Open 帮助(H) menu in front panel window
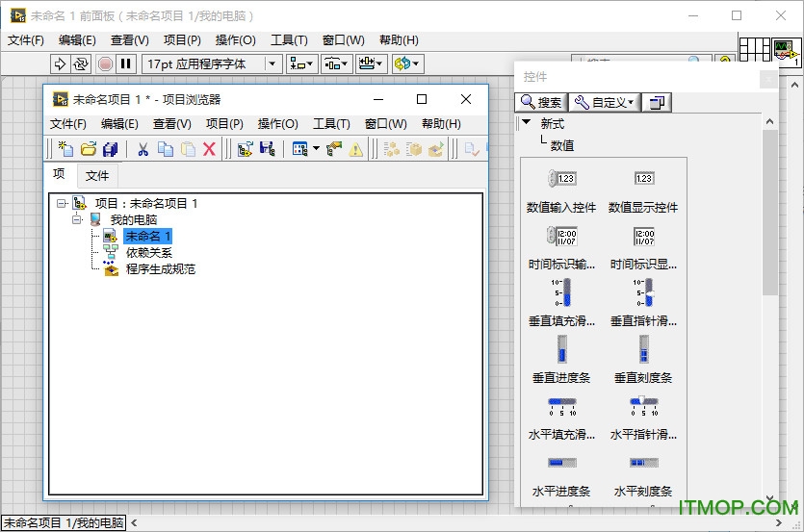 click(399, 40)
